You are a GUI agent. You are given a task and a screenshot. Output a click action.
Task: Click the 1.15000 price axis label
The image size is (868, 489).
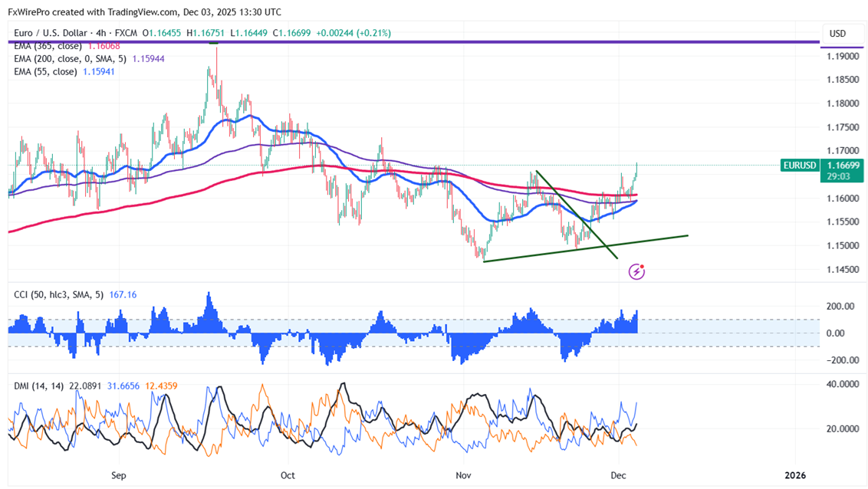click(x=843, y=245)
